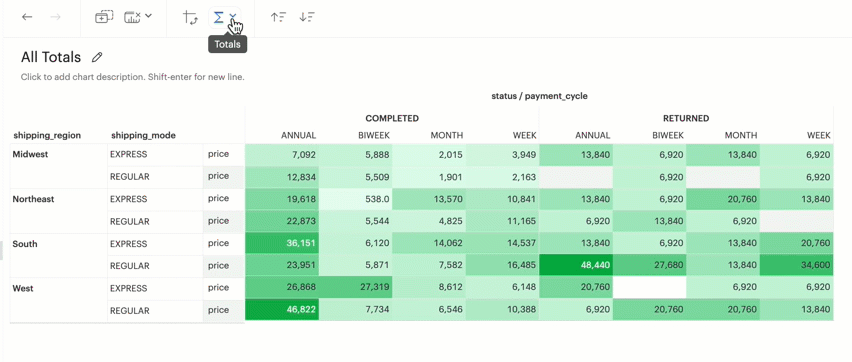
Task: Click the 5,888 cell
Action: coord(356,155)
